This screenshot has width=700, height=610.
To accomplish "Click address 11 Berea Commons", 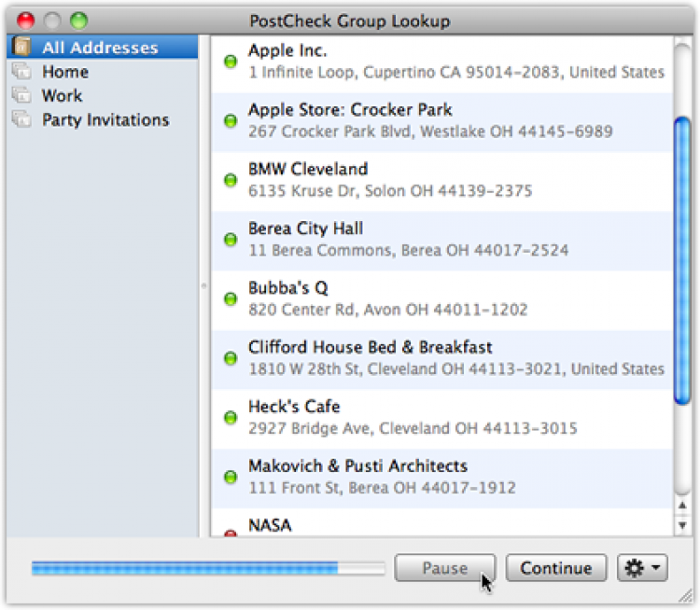I will [409, 250].
